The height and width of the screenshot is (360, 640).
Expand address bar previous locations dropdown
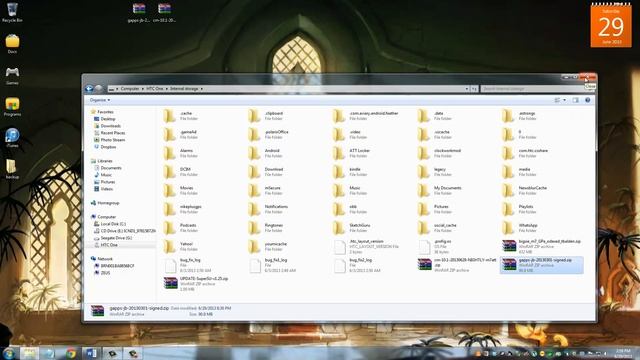[x=467, y=89]
